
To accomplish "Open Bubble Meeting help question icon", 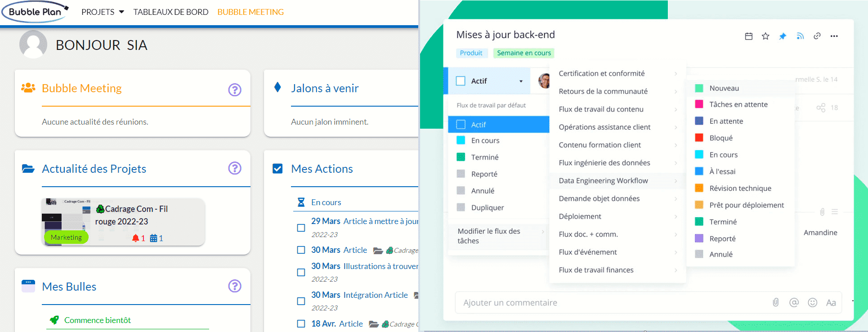I will coord(235,90).
